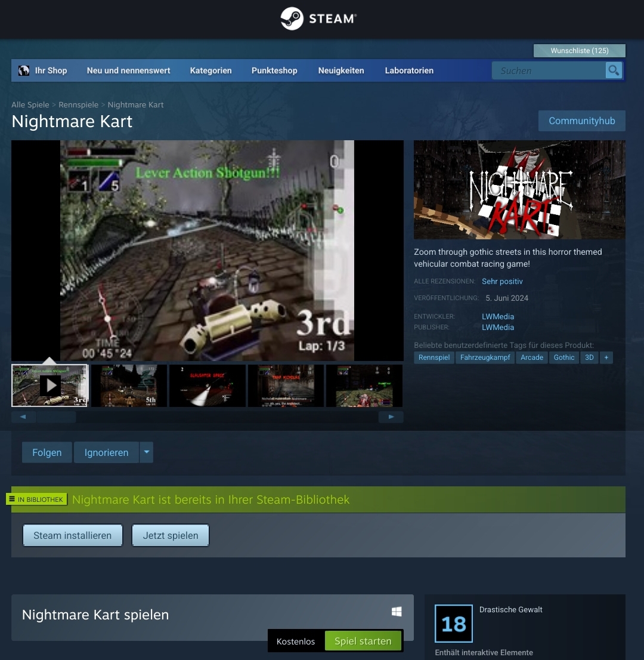Open the Wunschliste (125) button
Viewport: 644px width, 660px height.
[579, 51]
